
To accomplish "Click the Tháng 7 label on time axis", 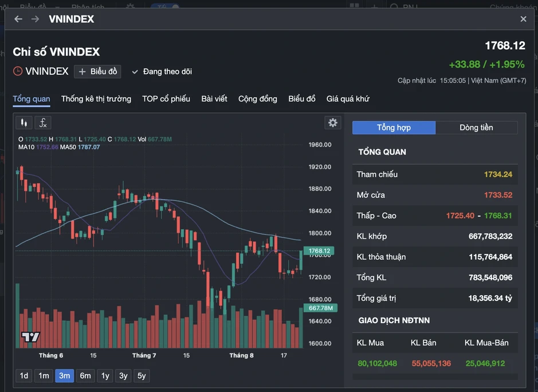I will [144, 355].
